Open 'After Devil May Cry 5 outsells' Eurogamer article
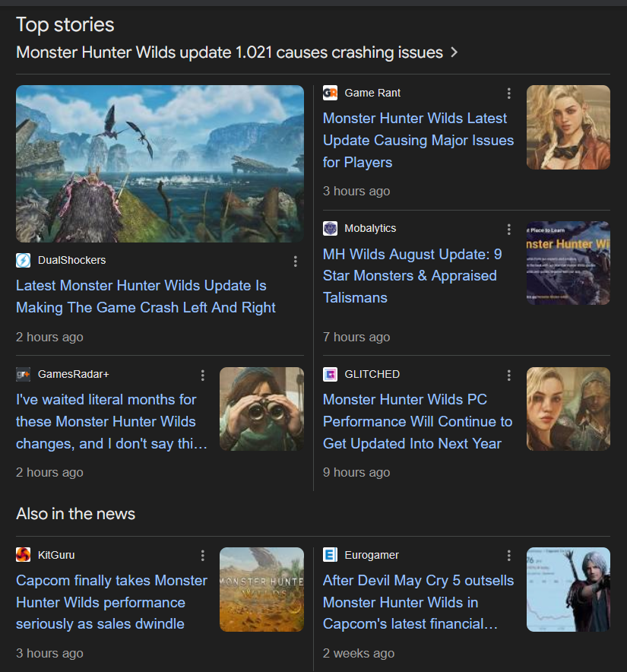This screenshot has height=672, width=627. (418, 602)
